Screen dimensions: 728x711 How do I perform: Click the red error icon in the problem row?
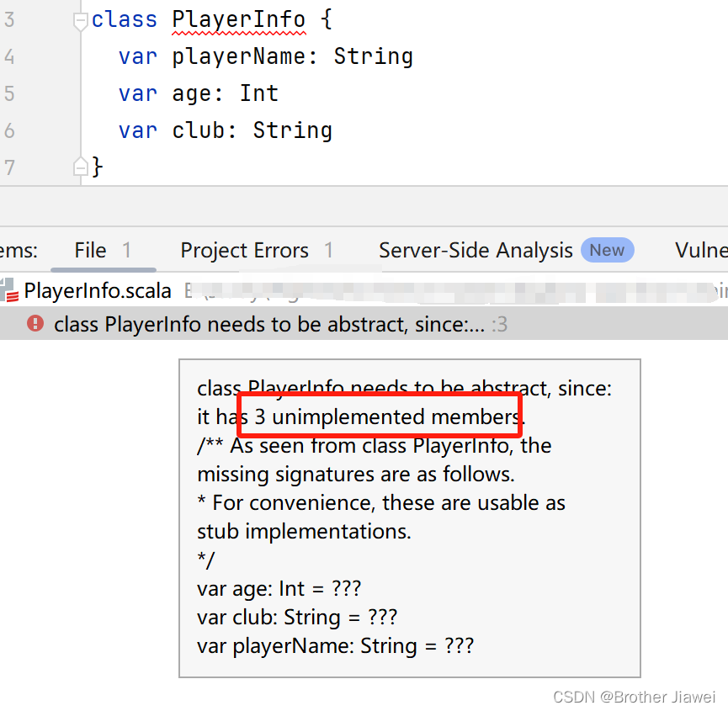(35, 323)
